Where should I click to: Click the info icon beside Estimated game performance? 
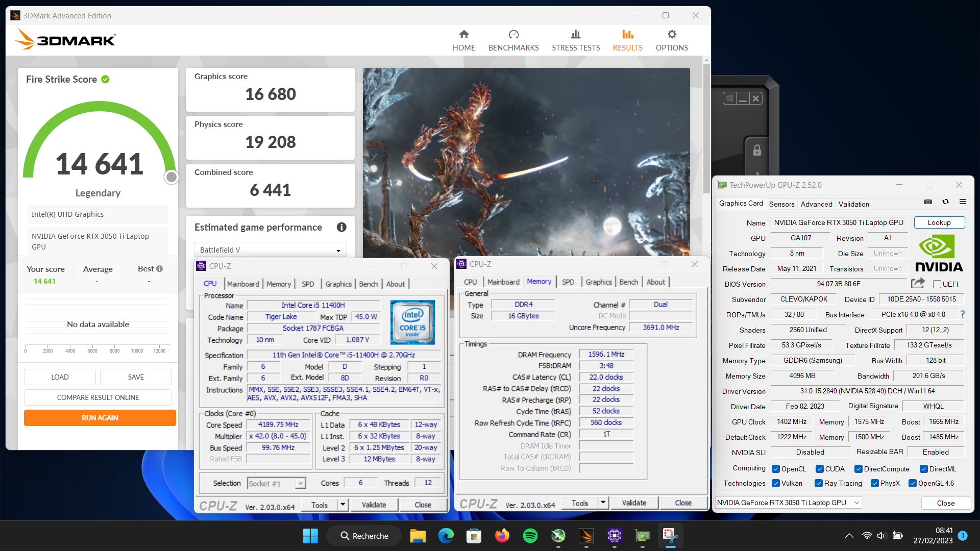[341, 227]
